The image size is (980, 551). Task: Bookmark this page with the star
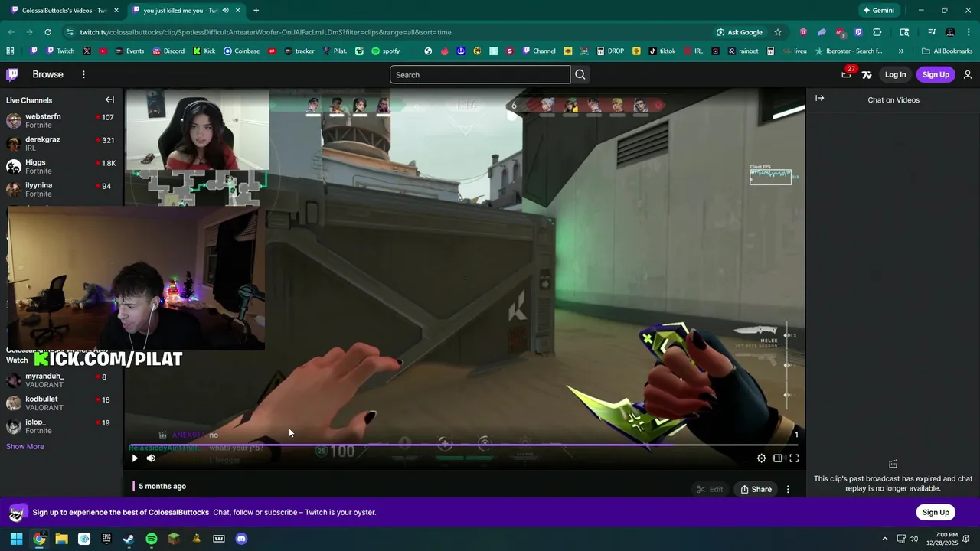click(778, 32)
